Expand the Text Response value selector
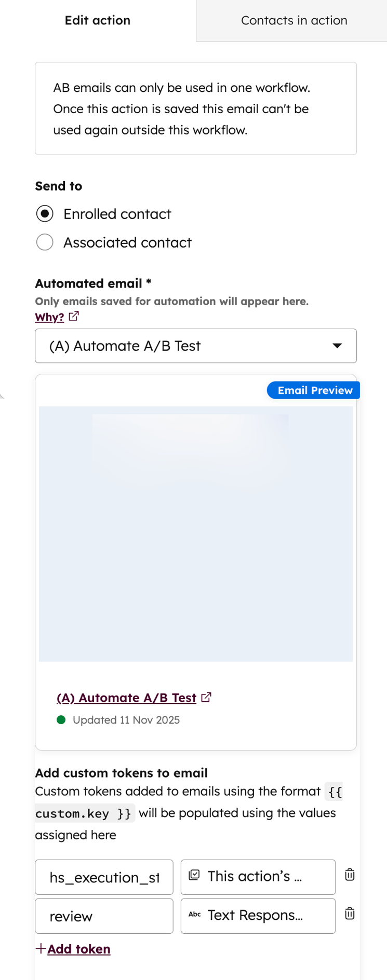Image resolution: width=387 pixels, height=980 pixels. click(x=258, y=916)
